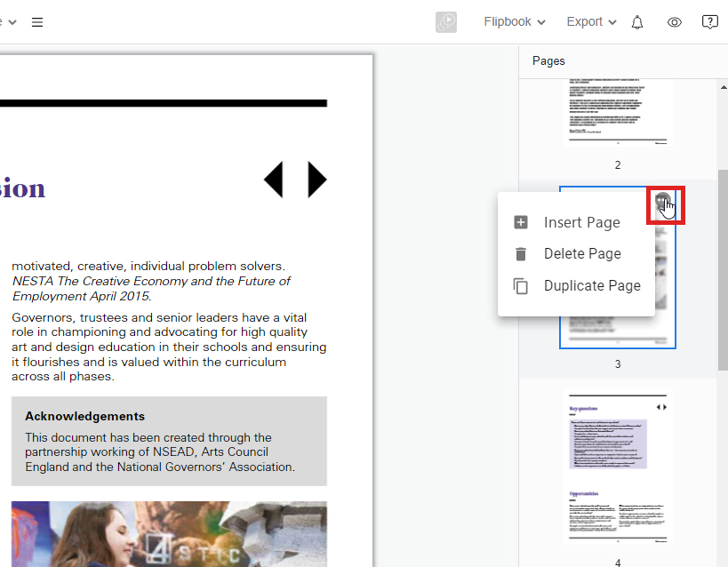Click the page number 2 label

point(618,164)
